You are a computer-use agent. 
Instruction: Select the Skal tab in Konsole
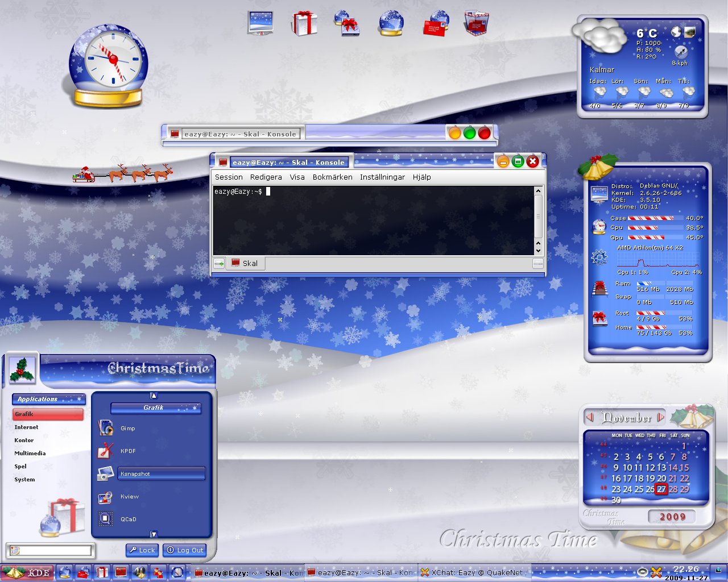coord(245,263)
